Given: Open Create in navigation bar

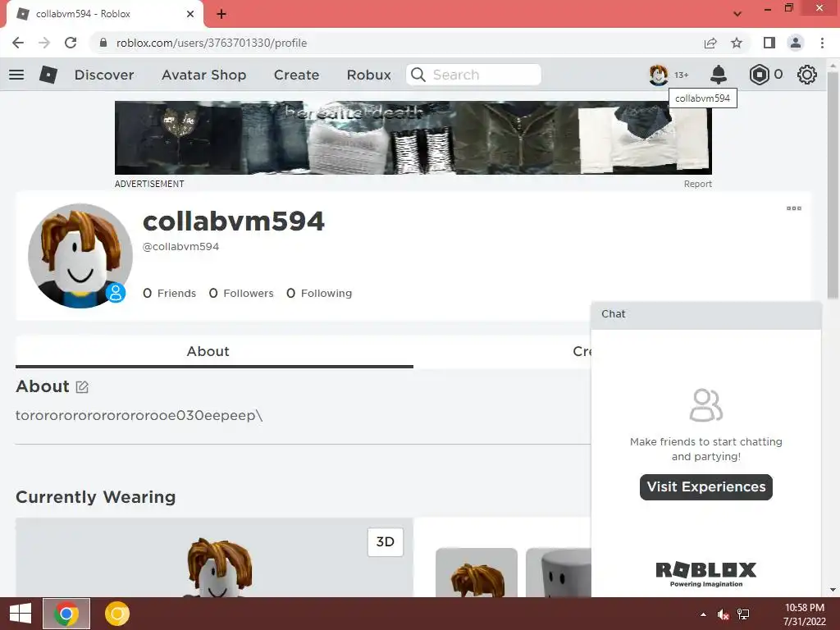Looking at the screenshot, I should (296, 75).
